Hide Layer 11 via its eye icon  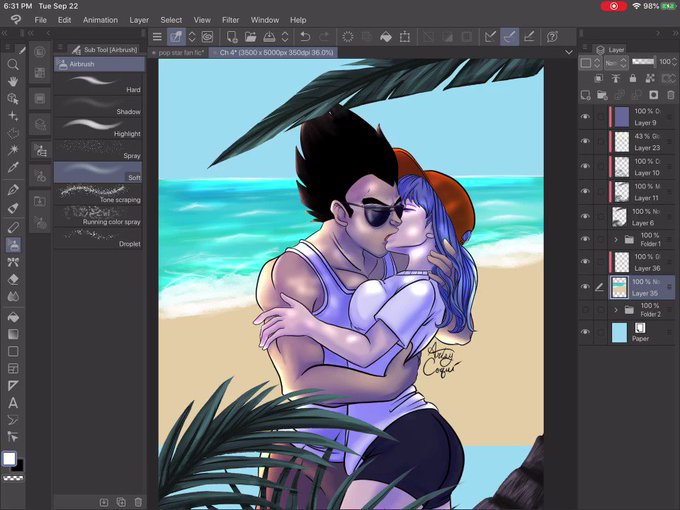click(585, 191)
